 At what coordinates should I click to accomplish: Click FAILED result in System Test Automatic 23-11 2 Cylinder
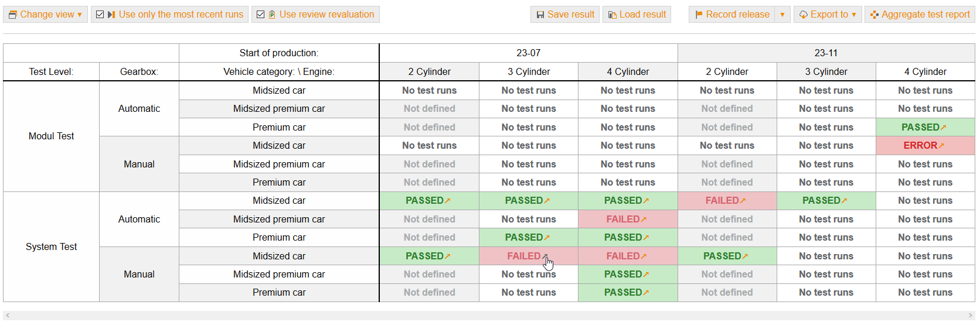722,201
